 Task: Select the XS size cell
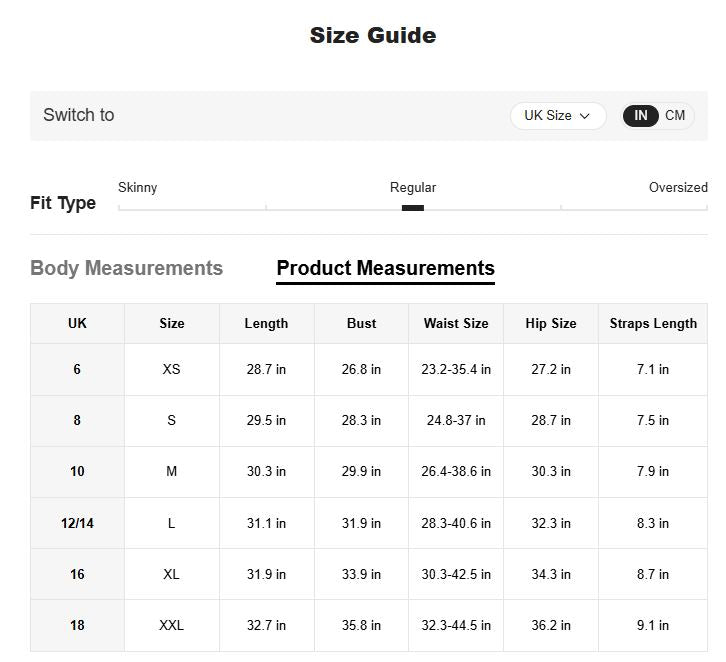[x=171, y=369]
